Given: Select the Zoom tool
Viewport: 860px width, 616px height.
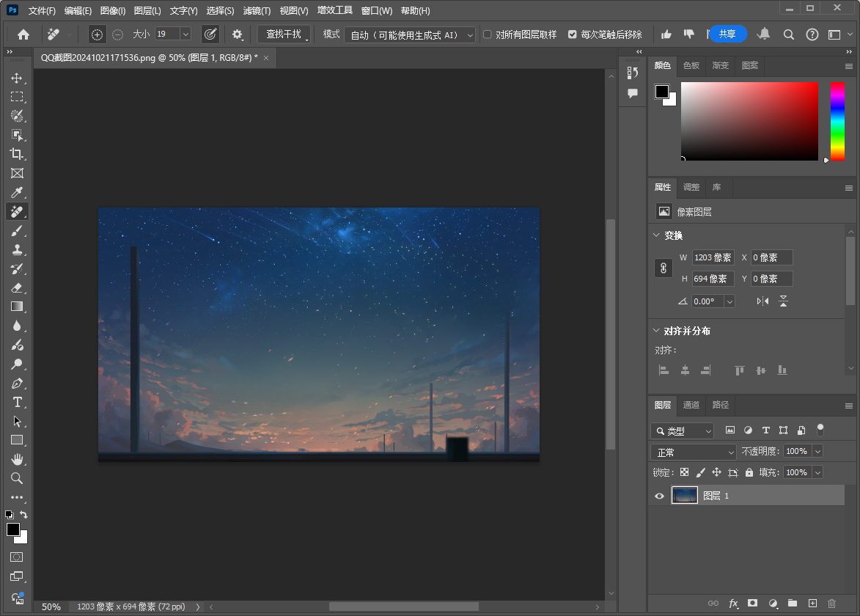Looking at the screenshot, I should click(17, 478).
